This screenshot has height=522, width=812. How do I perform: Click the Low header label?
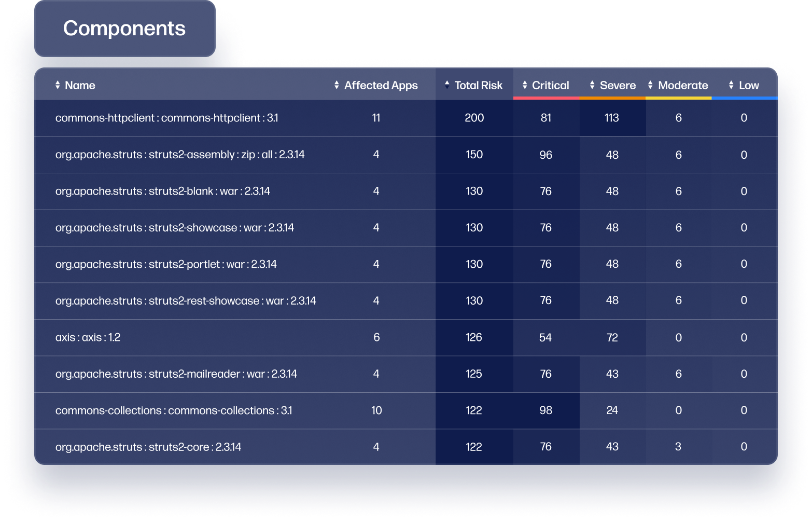click(749, 86)
